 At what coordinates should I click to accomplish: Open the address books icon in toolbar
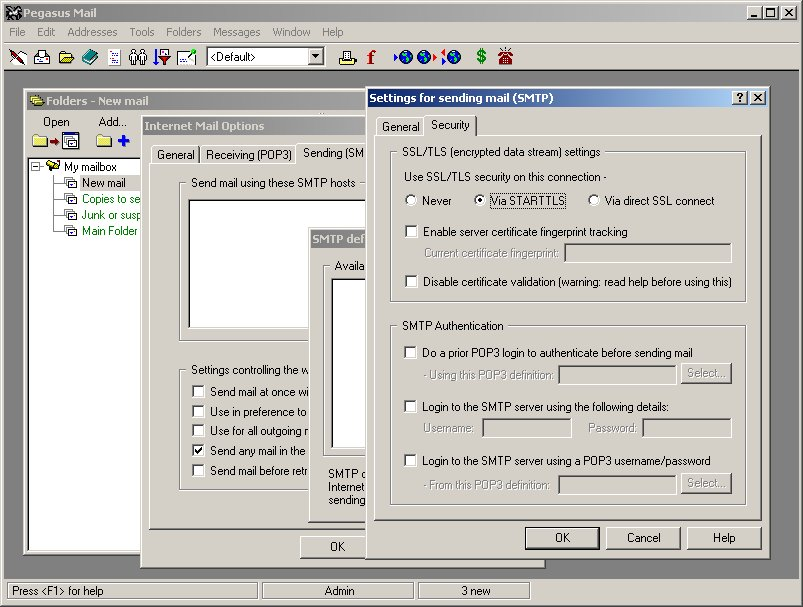tap(90, 57)
